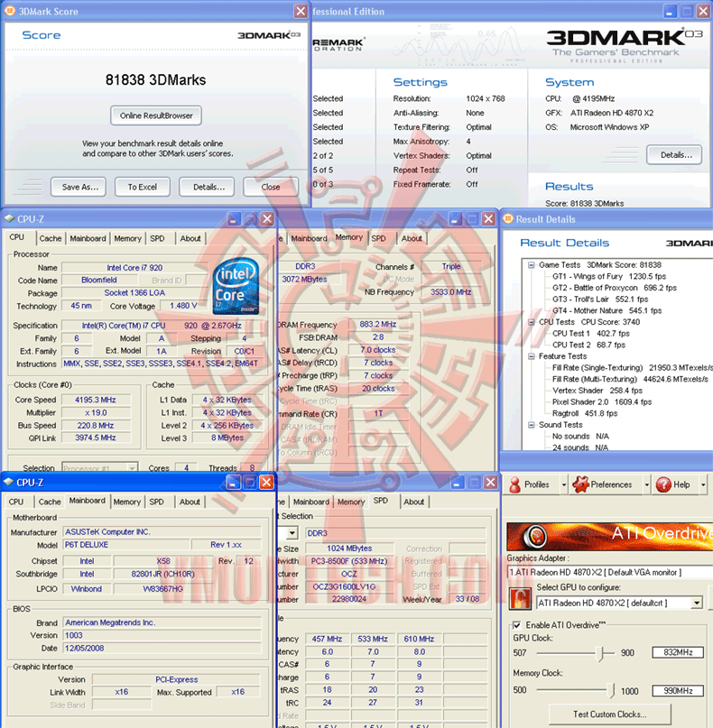Open the Preferences gear icon
The height and width of the screenshot is (728, 713).
click(x=580, y=484)
